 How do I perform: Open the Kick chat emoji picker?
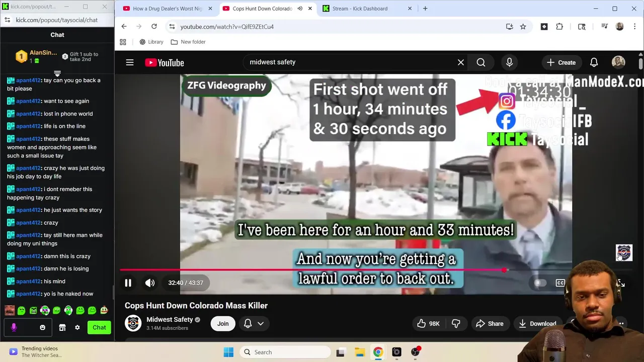coord(42,327)
